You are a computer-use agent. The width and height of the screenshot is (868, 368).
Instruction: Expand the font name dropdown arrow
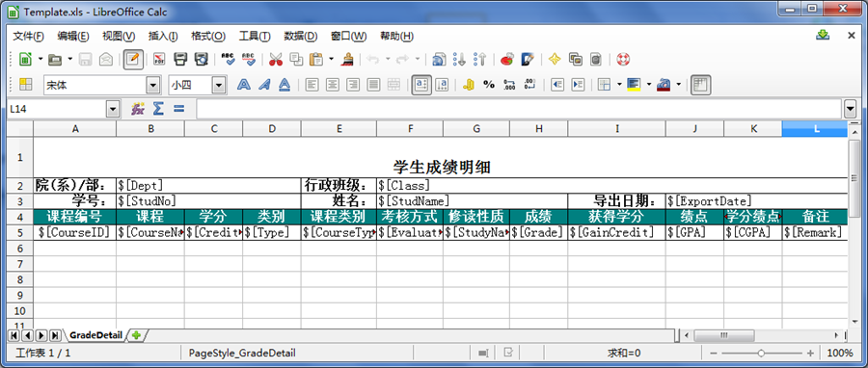point(153,85)
